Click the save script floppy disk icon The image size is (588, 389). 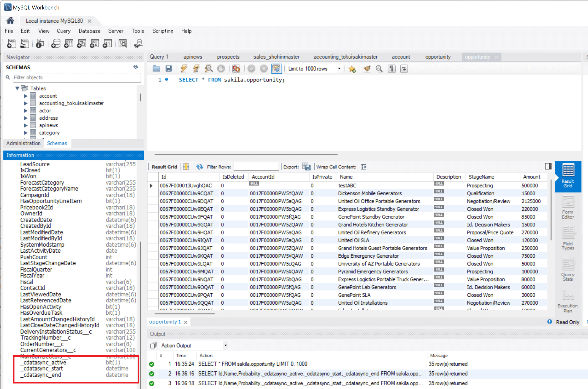[x=168, y=69]
